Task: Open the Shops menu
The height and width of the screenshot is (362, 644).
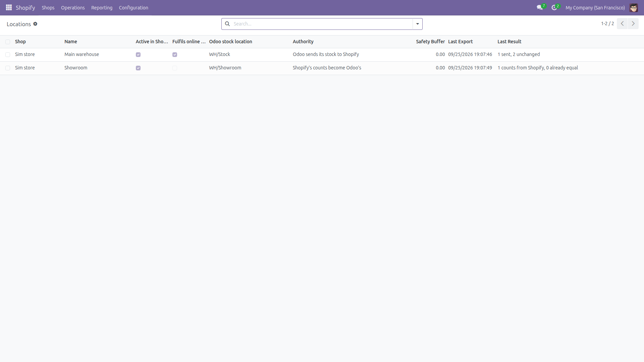Action: click(x=48, y=8)
